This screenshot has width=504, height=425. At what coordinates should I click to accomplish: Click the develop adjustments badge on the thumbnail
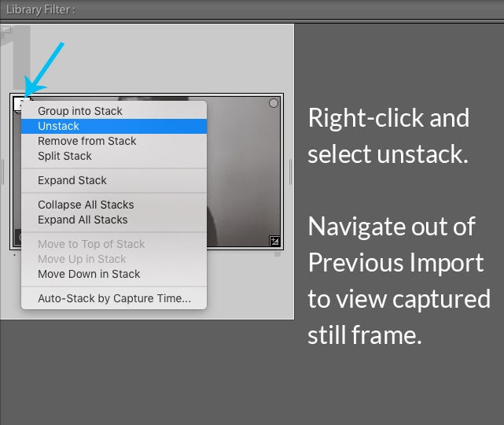point(274,241)
